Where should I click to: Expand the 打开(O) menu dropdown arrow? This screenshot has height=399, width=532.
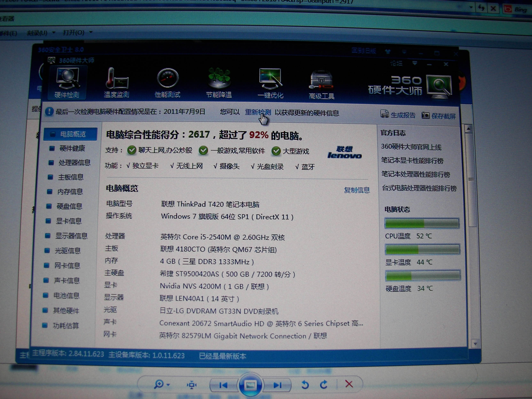click(91, 32)
